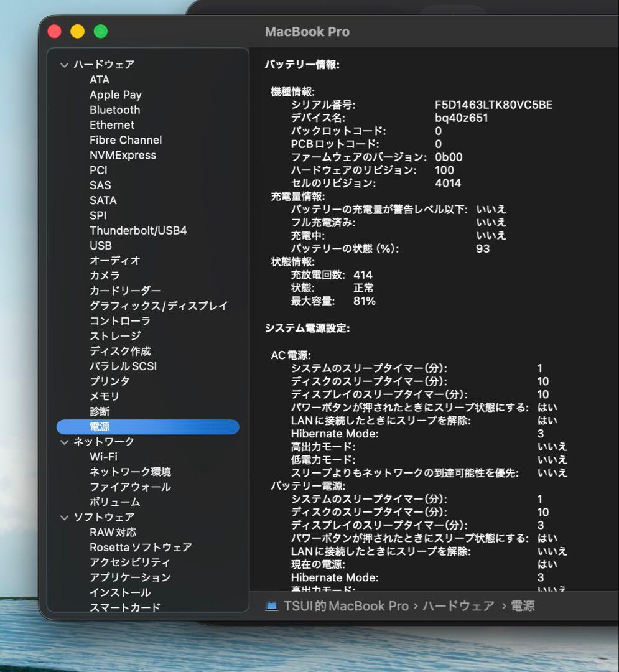View Apple Pay hardware details
This screenshot has width=619, height=672.
pos(116,95)
